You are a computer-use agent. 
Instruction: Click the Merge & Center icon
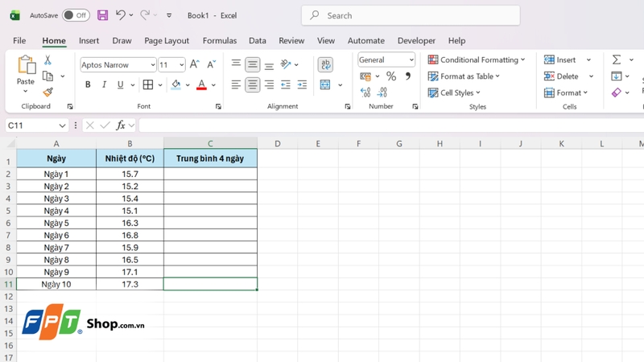[x=325, y=84]
